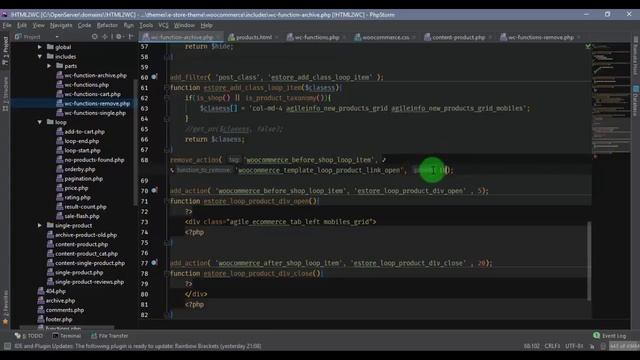Click gutter hook icon on line 60
640x360 pixels.
(154, 77)
